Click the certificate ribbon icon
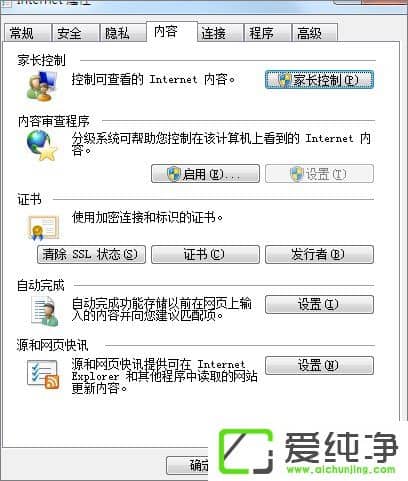This screenshot has height=481, width=408. [x=43, y=228]
